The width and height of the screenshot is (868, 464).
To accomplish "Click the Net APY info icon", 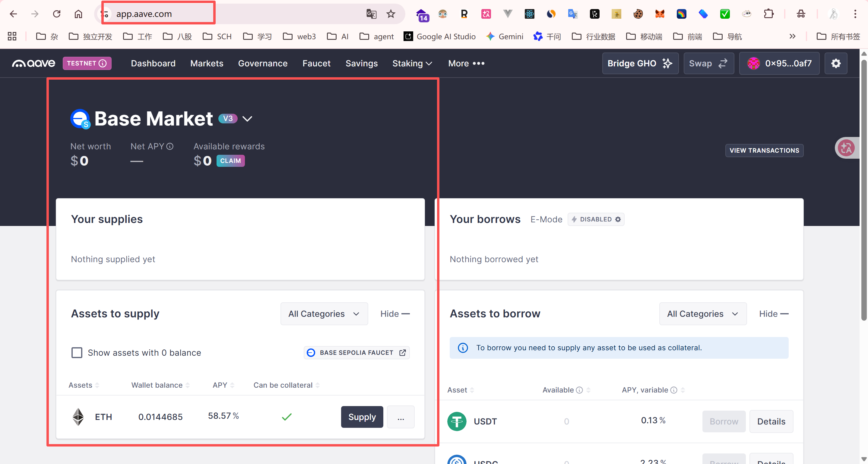I will (x=170, y=146).
